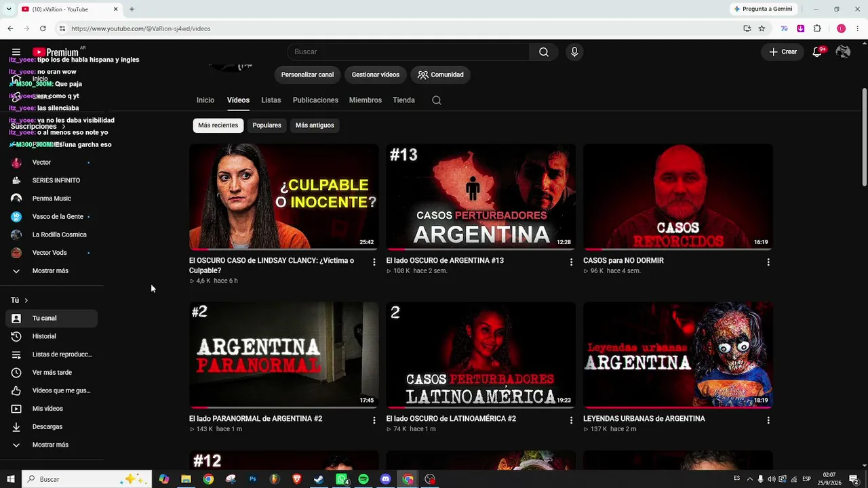This screenshot has height=488, width=868.
Task: Select the Más recientes filter chip
Action: point(218,125)
